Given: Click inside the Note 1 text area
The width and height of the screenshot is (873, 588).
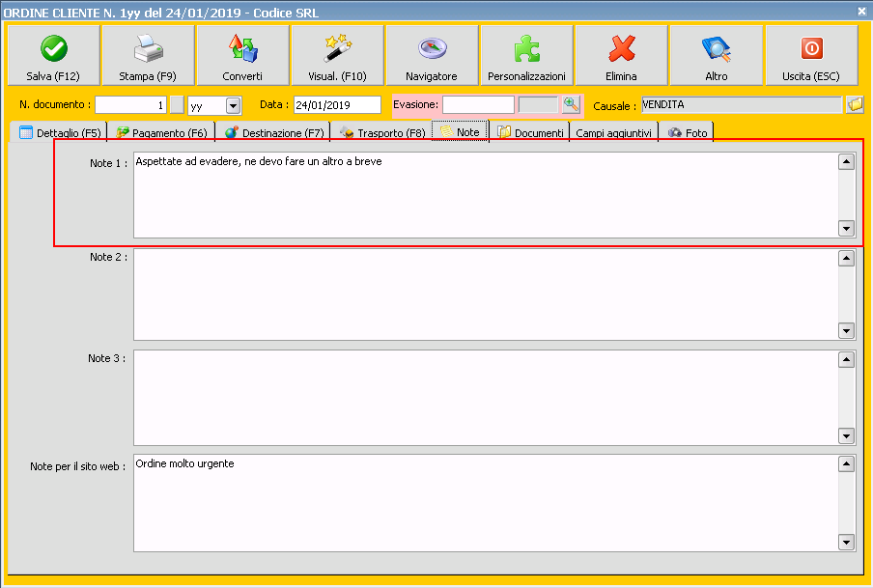Looking at the screenshot, I should pyautogui.click(x=486, y=194).
